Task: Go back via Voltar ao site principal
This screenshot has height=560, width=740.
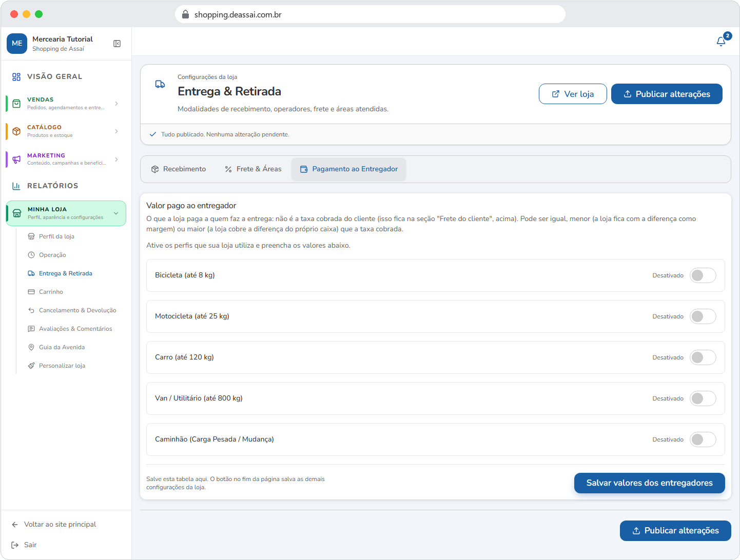Action: click(54, 524)
